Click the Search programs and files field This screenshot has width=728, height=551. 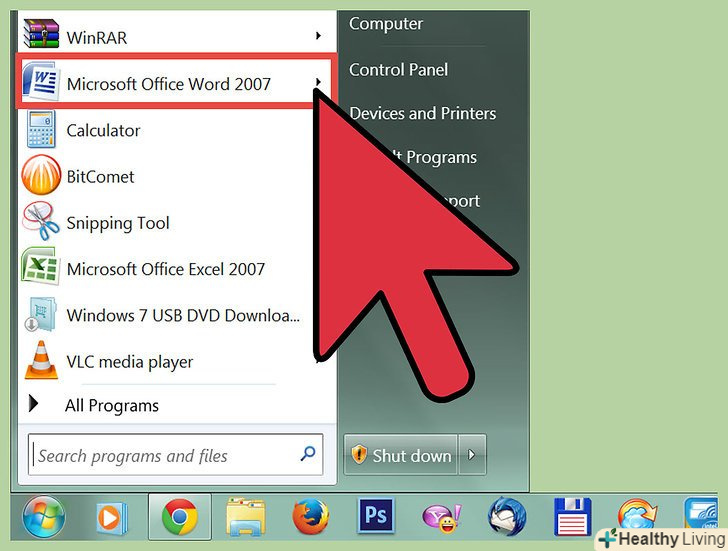pyautogui.click(x=176, y=454)
